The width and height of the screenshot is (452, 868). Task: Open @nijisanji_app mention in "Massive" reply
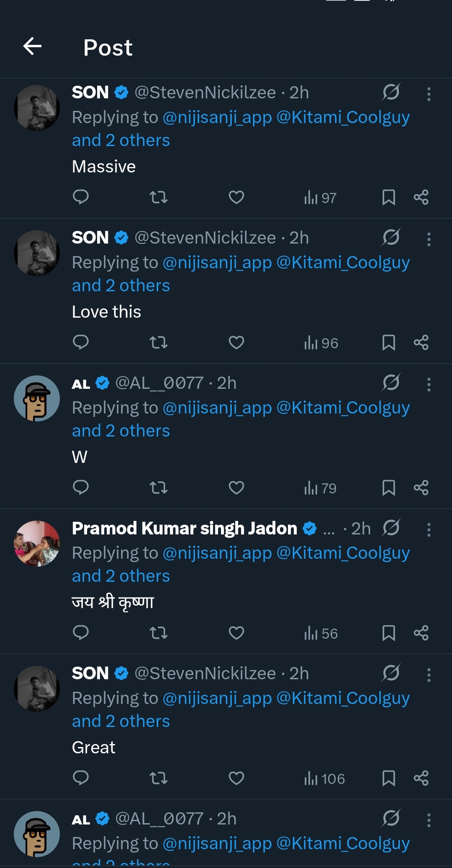pyautogui.click(x=217, y=118)
